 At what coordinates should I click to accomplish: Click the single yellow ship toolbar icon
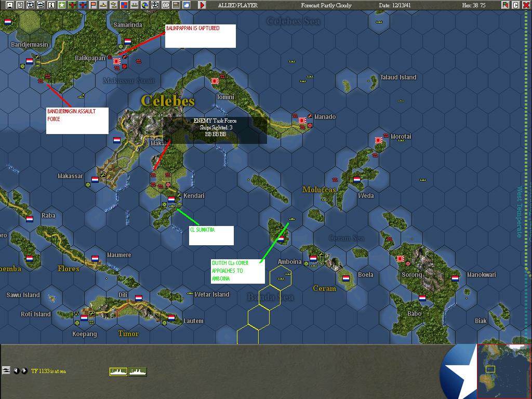[103, 5]
